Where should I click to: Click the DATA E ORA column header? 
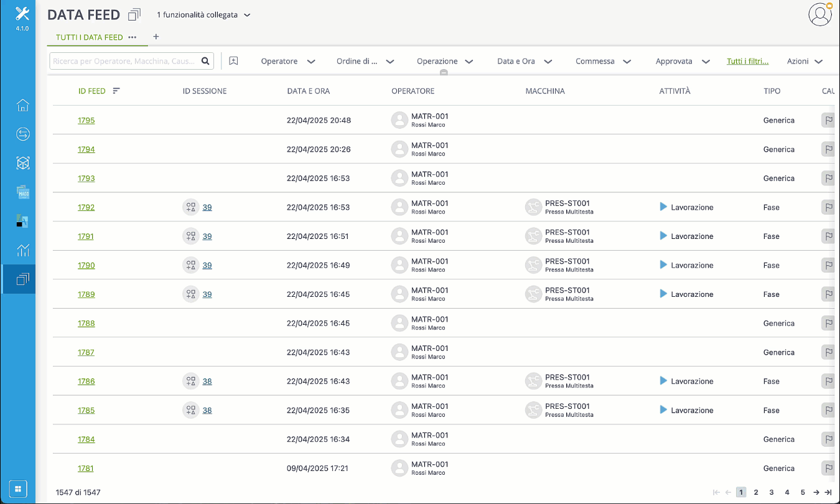[309, 91]
